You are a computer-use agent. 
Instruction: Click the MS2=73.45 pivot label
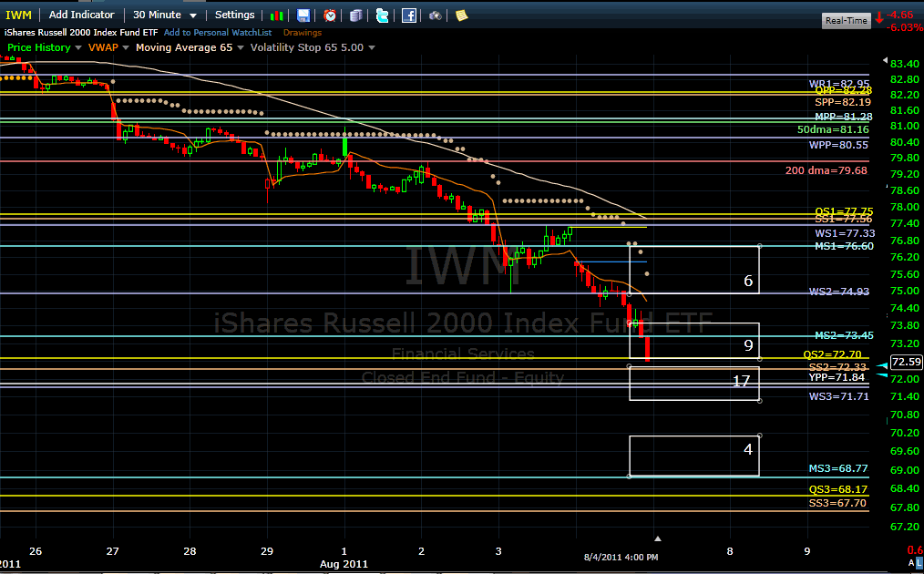pyautogui.click(x=844, y=335)
